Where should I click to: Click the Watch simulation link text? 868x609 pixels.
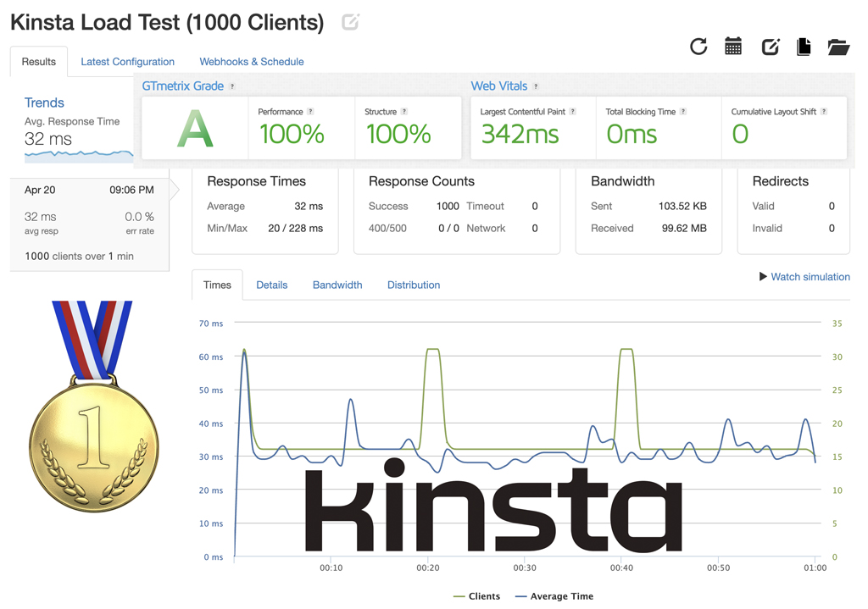pyautogui.click(x=810, y=277)
